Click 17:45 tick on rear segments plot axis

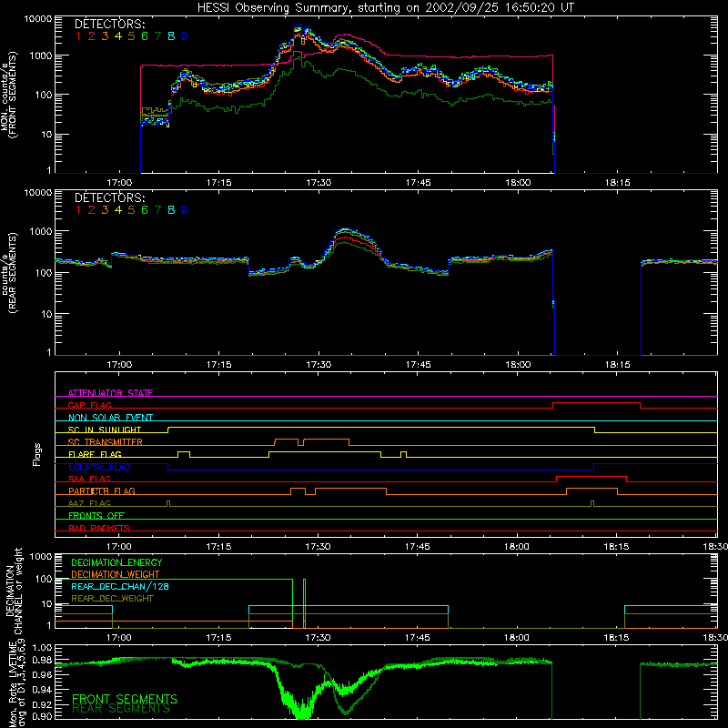tap(418, 365)
